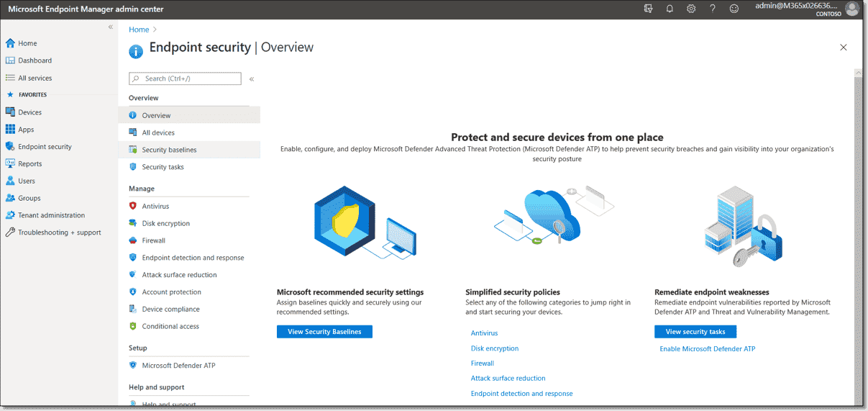868x411 pixels.
Task: Click the Endpoint security shield icon in favorites
Action: click(10, 146)
